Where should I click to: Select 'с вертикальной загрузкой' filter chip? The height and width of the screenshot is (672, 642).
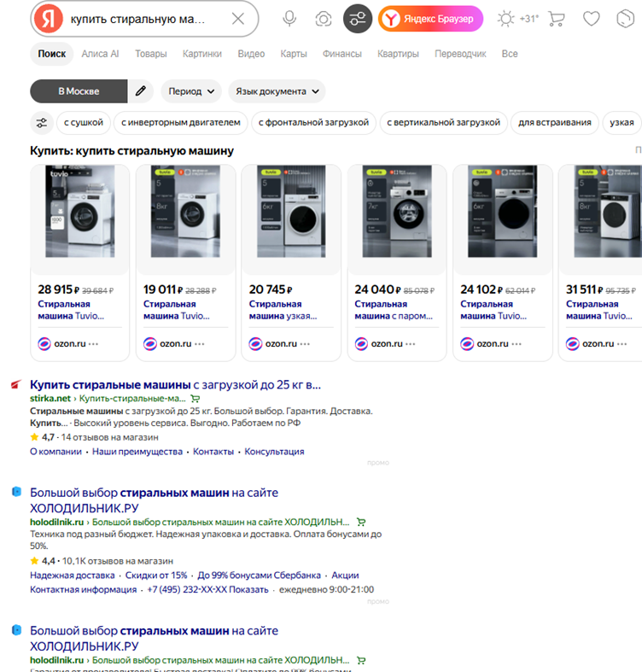(x=443, y=123)
